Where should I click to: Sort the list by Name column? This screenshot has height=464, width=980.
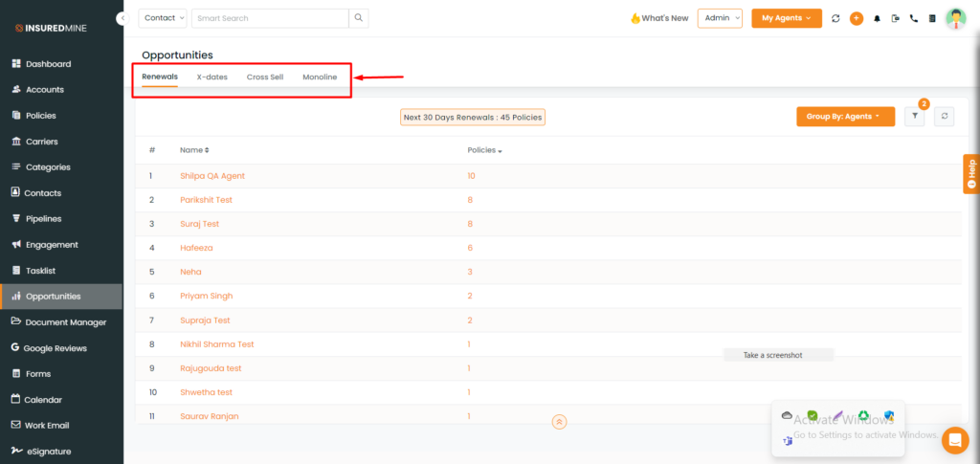coord(194,150)
